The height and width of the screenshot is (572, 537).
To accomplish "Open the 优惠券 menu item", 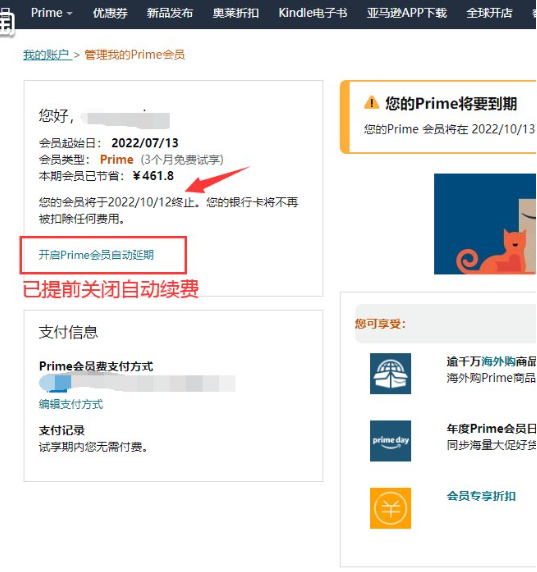I will coord(110,13).
